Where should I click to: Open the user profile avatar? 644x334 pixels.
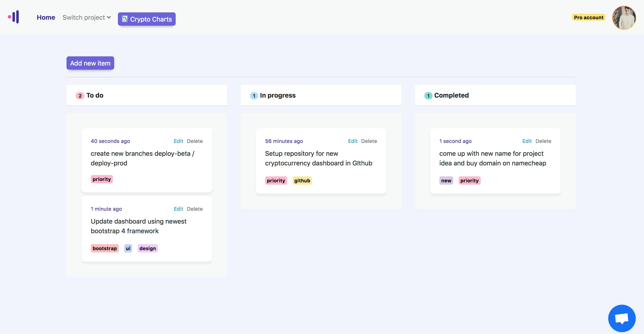(624, 18)
